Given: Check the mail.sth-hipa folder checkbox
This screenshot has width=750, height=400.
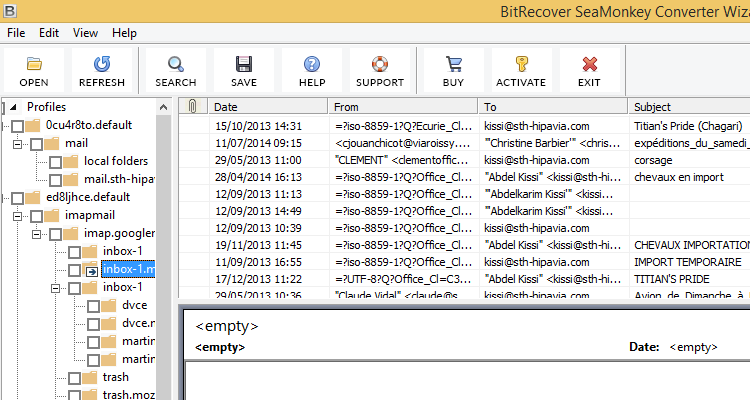Looking at the screenshot, I should (55, 180).
